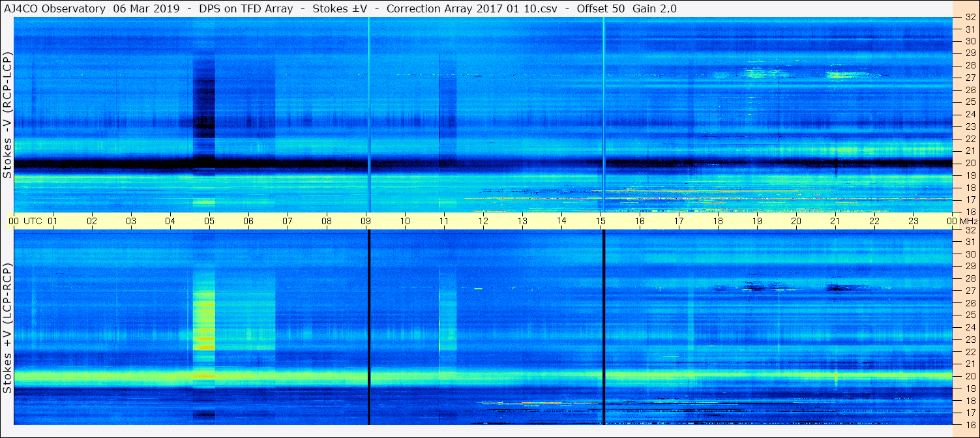This screenshot has width=980, height=438.
Task: Click the 17 MHz label beside the upper spectrogram
Action: pos(970,199)
